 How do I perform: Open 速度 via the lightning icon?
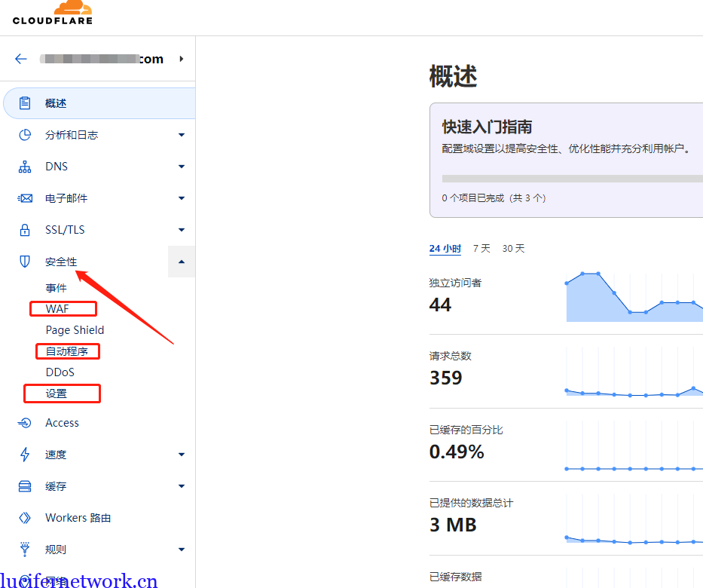pyautogui.click(x=24, y=454)
